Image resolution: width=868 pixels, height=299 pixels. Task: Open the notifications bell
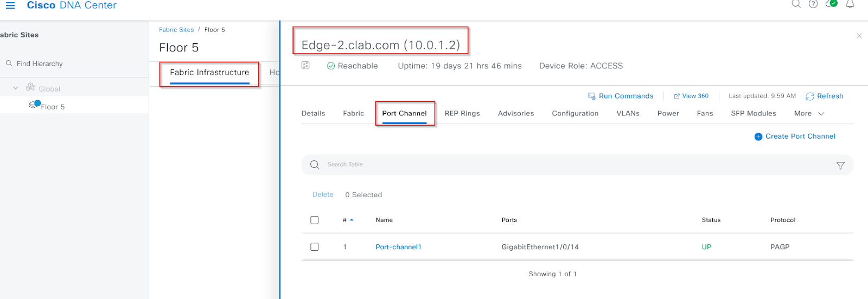[x=850, y=4]
